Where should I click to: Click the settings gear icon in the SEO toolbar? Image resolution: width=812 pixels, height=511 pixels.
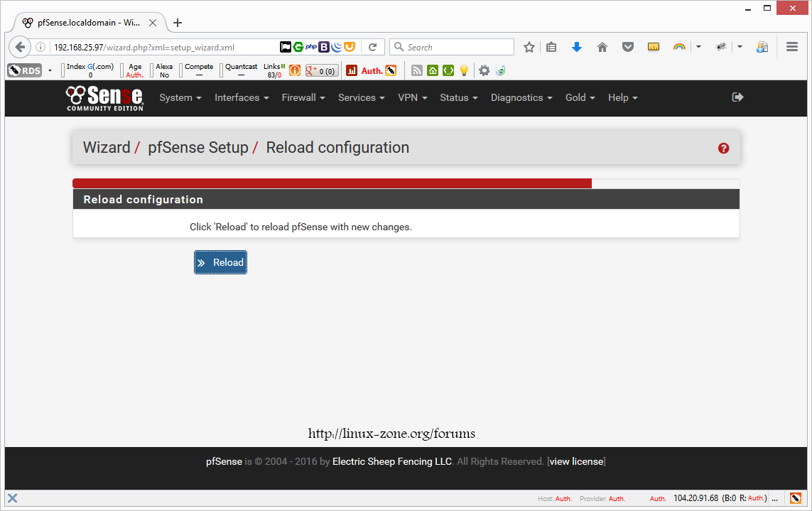click(484, 70)
